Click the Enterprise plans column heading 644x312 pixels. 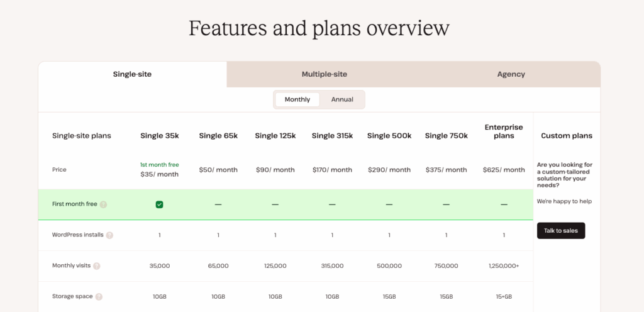pos(504,131)
